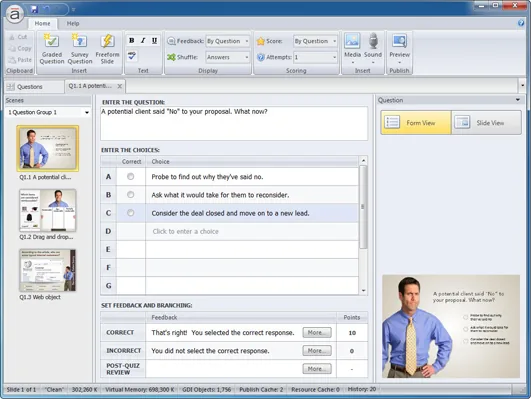Open the Shuffle Answers dropdown
This screenshot has height=399, width=531.
pos(228,57)
